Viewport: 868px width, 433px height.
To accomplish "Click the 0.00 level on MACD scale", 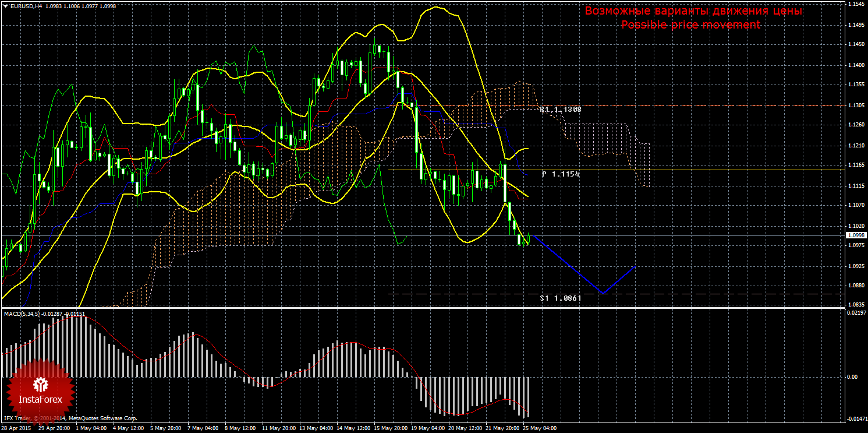I will point(851,376).
